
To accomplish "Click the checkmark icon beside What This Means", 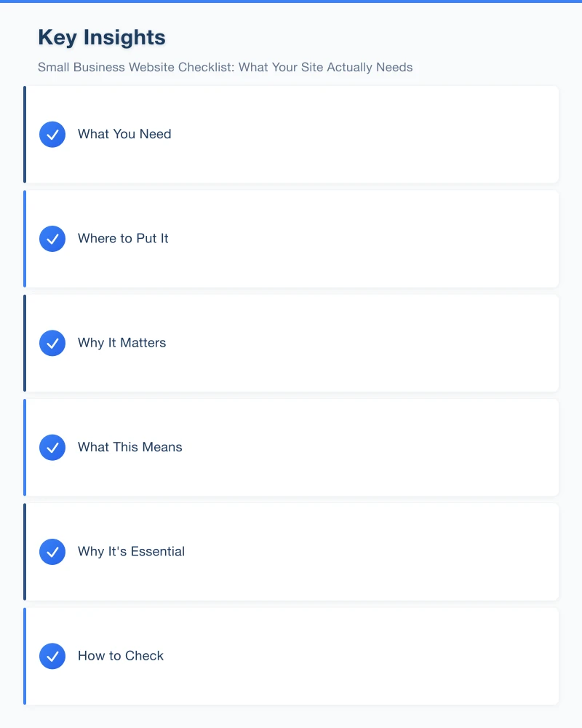I will pyautogui.click(x=52, y=447).
